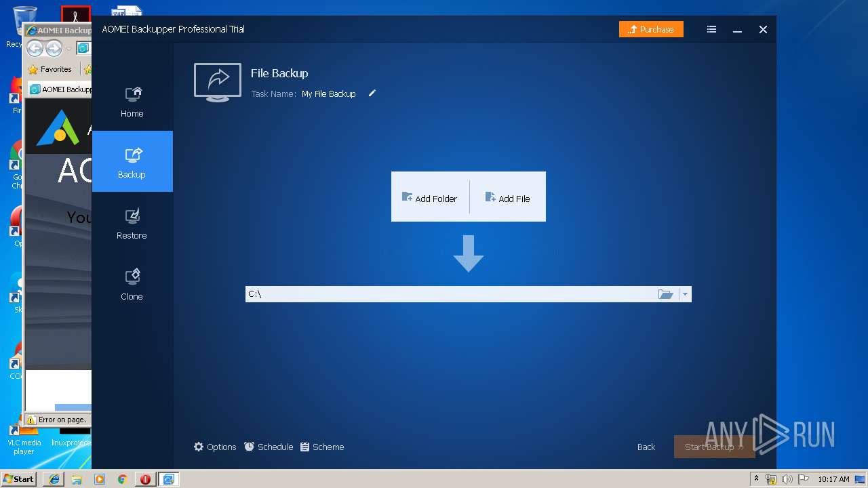Open the backup Scheme settings
This screenshot has height=488, width=868.
[x=322, y=447]
